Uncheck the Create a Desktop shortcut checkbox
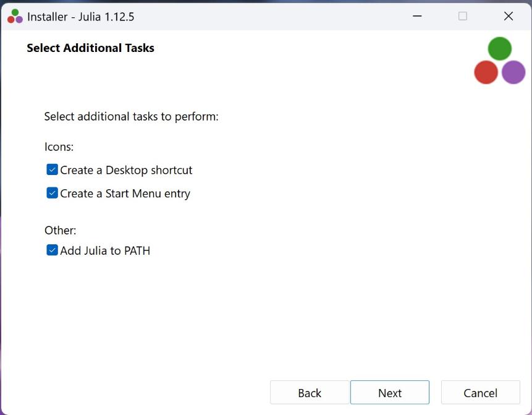The image size is (532, 415). (x=53, y=170)
